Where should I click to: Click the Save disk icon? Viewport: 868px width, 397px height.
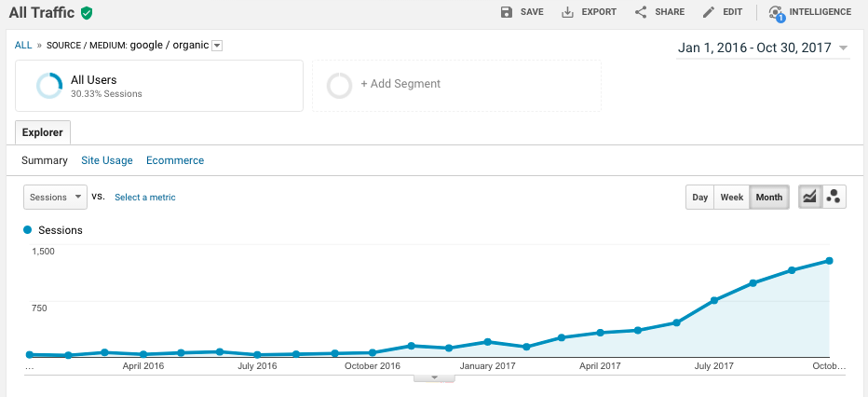pos(507,12)
